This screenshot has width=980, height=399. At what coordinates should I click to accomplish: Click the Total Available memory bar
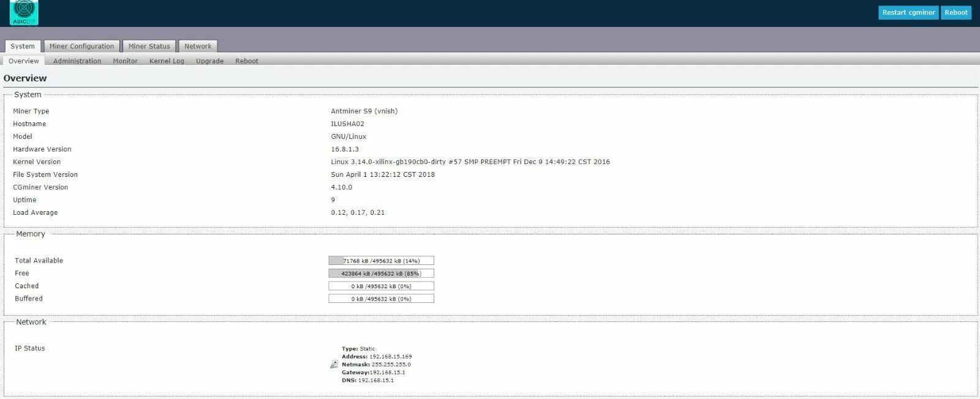381,261
